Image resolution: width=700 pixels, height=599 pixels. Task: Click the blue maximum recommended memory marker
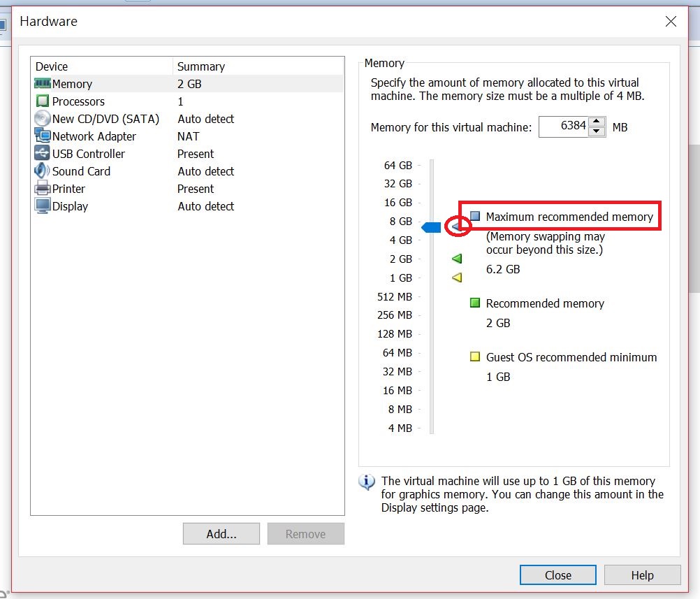tap(455, 226)
